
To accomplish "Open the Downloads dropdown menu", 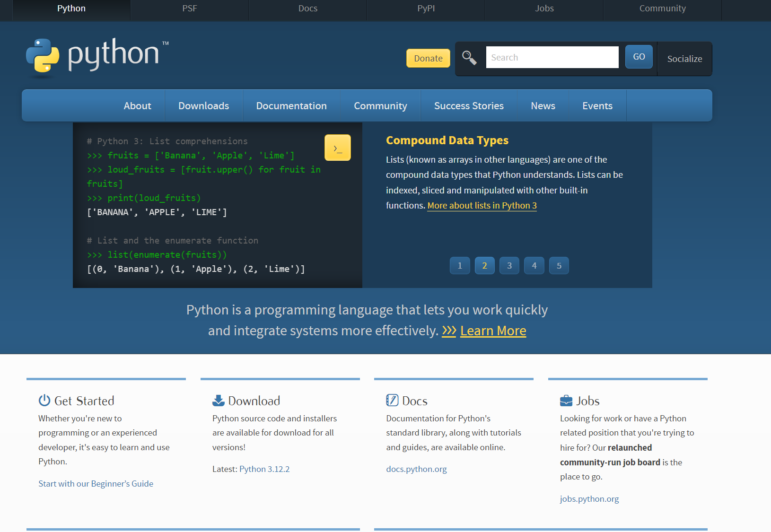I will click(x=203, y=105).
